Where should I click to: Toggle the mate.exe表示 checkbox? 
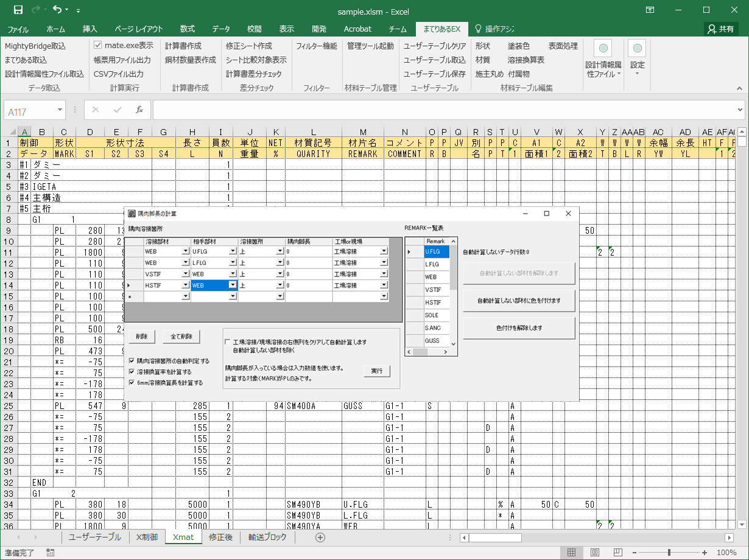click(98, 46)
